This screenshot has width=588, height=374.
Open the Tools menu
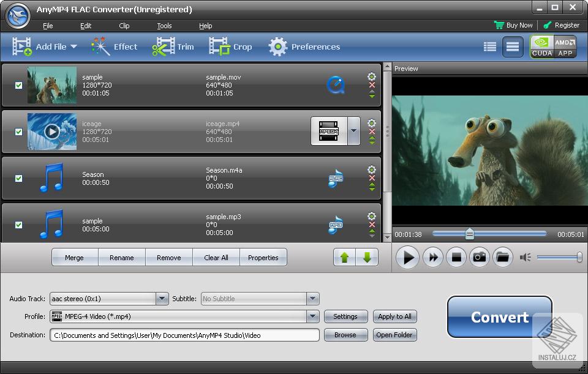click(164, 26)
